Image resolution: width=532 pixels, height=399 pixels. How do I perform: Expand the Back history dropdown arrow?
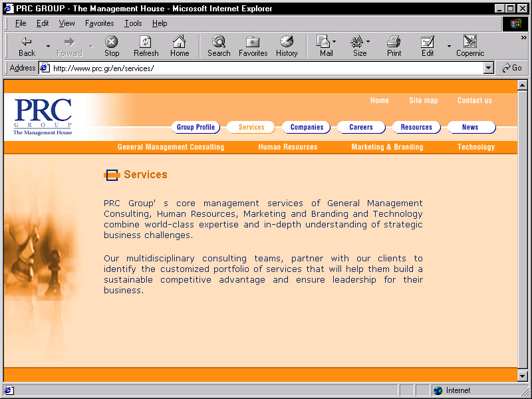click(x=48, y=46)
